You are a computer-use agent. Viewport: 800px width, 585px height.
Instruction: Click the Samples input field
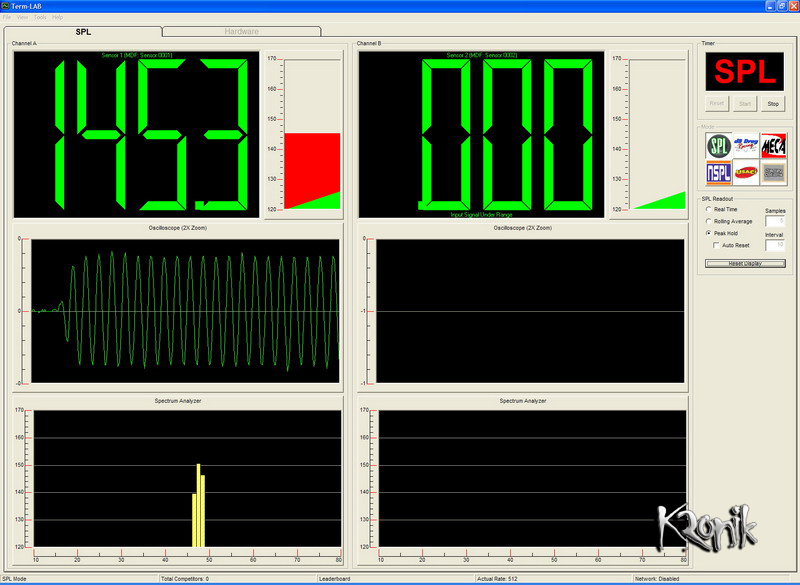coord(774,221)
